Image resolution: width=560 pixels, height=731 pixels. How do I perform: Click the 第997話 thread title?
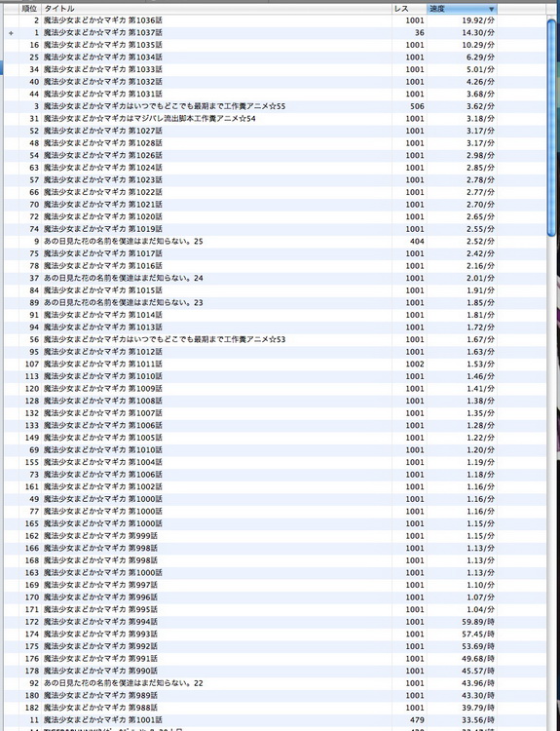[100, 585]
